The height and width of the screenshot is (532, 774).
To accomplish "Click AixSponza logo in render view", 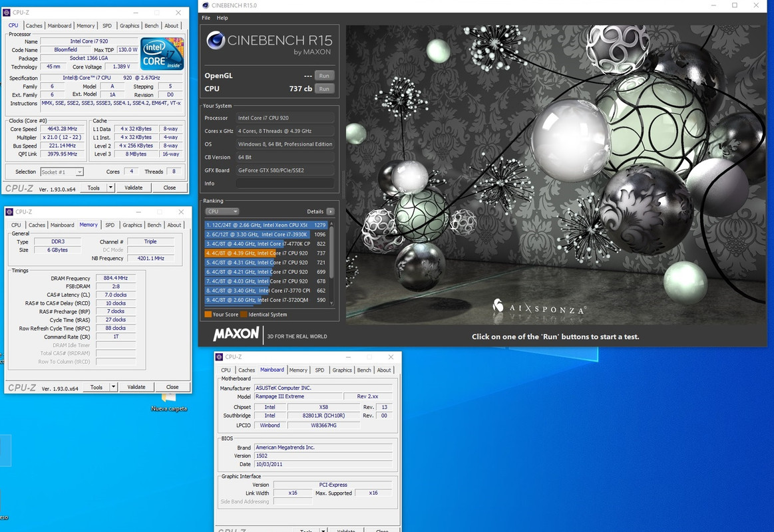I will (x=539, y=308).
